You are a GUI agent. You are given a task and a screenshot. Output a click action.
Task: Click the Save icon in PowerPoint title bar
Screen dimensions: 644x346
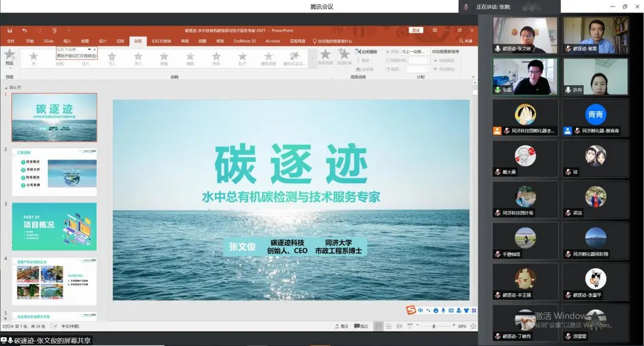click(x=10, y=30)
